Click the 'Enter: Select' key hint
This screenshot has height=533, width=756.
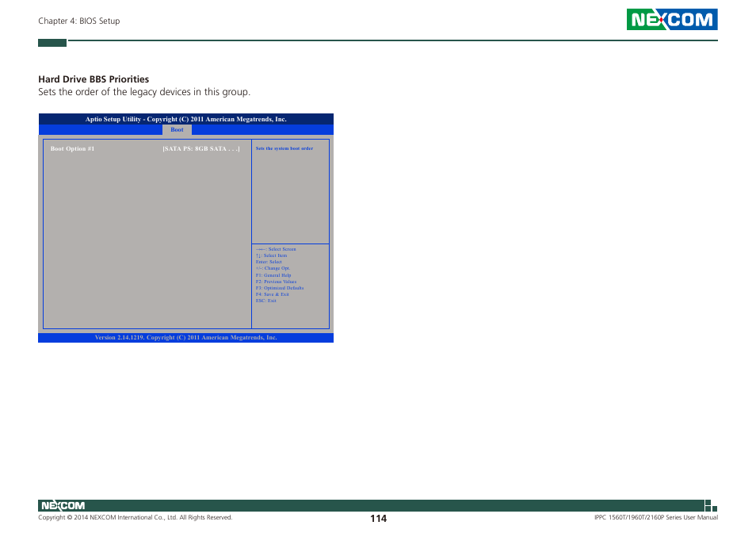[x=269, y=262]
